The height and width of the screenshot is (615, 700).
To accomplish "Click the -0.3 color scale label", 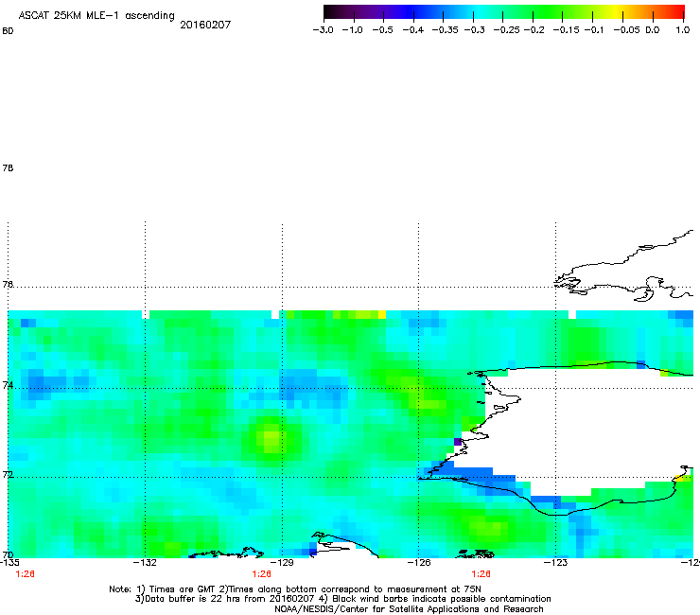I will (x=474, y=30).
